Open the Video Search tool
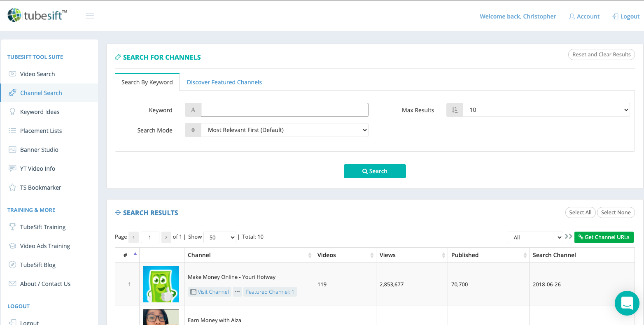 point(37,74)
